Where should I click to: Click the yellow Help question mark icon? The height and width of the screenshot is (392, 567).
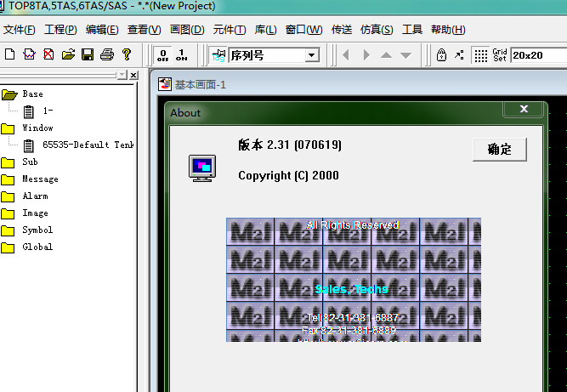pos(127,55)
